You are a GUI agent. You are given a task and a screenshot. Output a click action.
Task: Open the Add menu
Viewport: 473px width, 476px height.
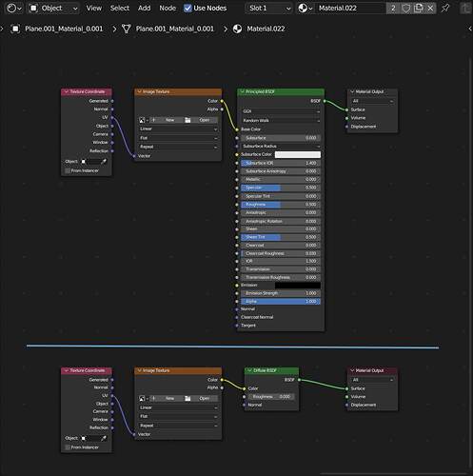coord(144,9)
